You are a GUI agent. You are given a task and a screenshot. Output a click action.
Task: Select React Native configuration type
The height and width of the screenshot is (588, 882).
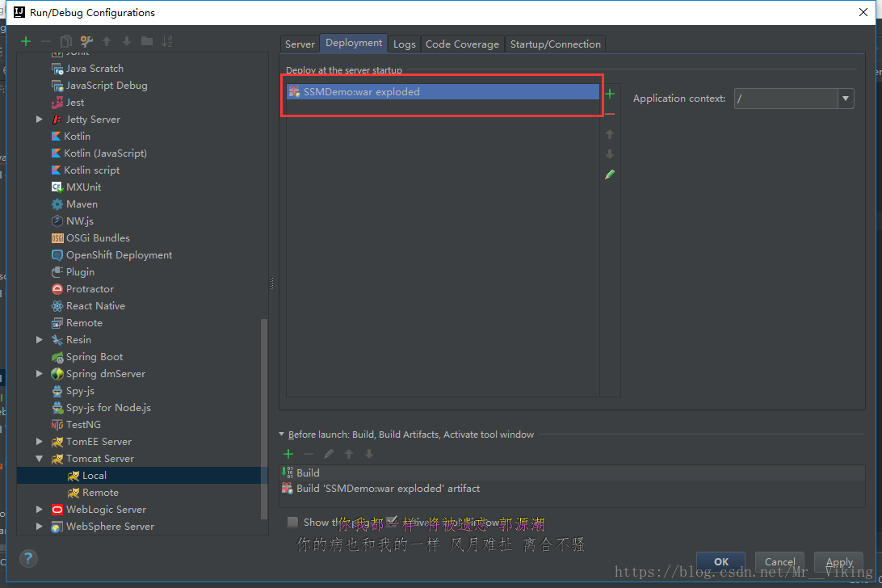pyautogui.click(x=88, y=306)
